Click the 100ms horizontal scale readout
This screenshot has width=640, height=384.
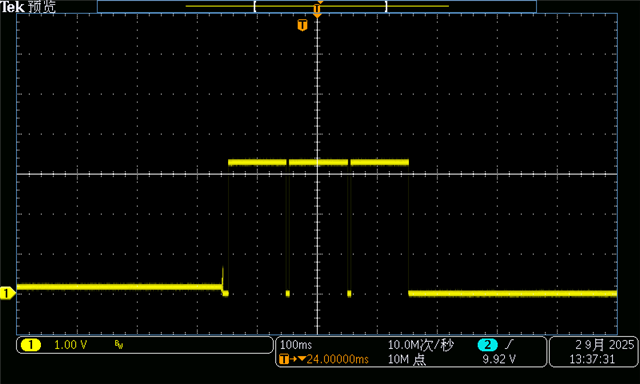(x=296, y=345)
